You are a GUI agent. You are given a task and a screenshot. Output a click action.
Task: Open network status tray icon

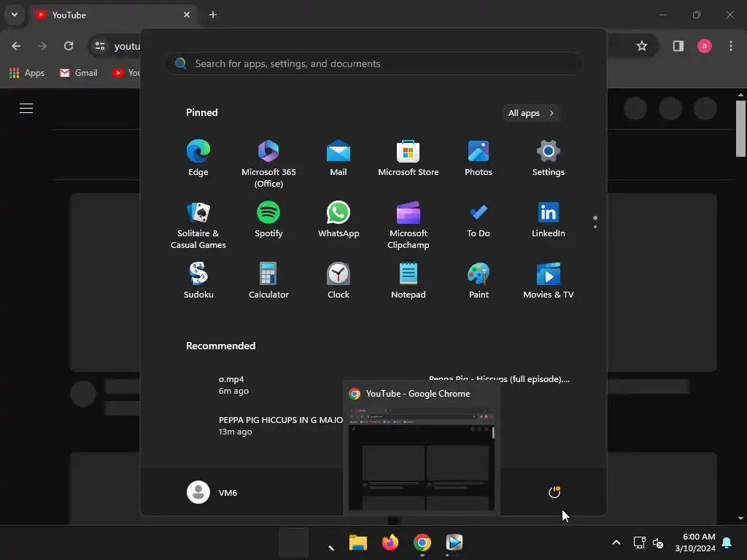[x=639, y=542]
